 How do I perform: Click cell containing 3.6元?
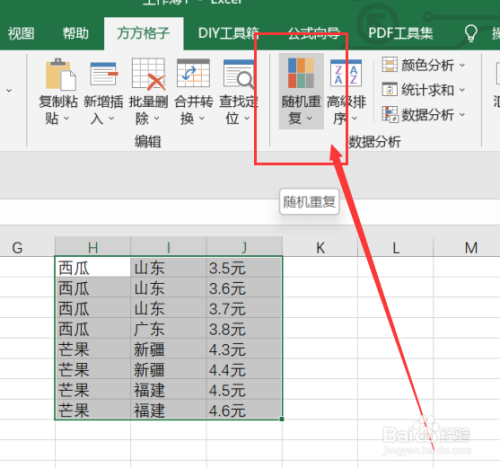click(244, 288)
